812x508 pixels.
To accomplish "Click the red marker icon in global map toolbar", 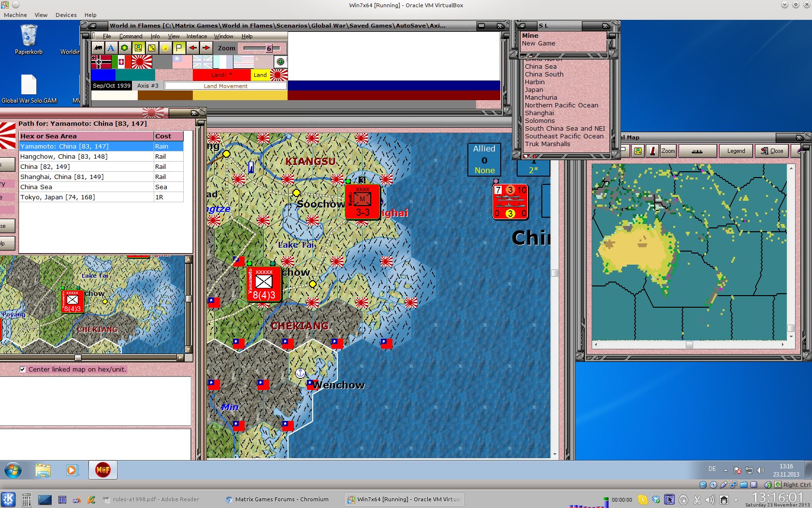I will coord(652,151).
